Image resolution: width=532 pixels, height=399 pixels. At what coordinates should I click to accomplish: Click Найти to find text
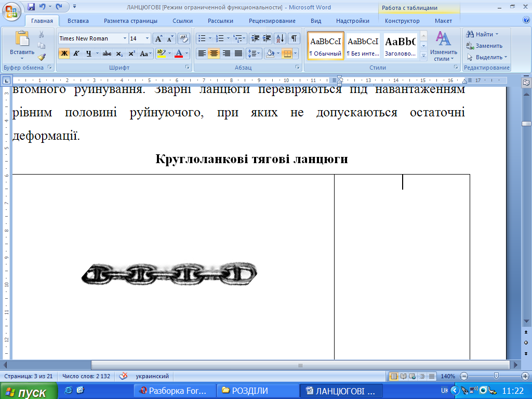tap(482, 34)
